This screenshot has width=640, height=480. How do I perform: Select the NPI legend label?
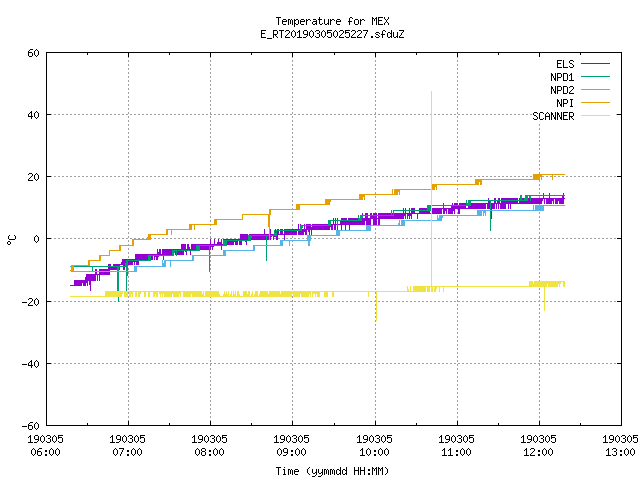point(565,103)
